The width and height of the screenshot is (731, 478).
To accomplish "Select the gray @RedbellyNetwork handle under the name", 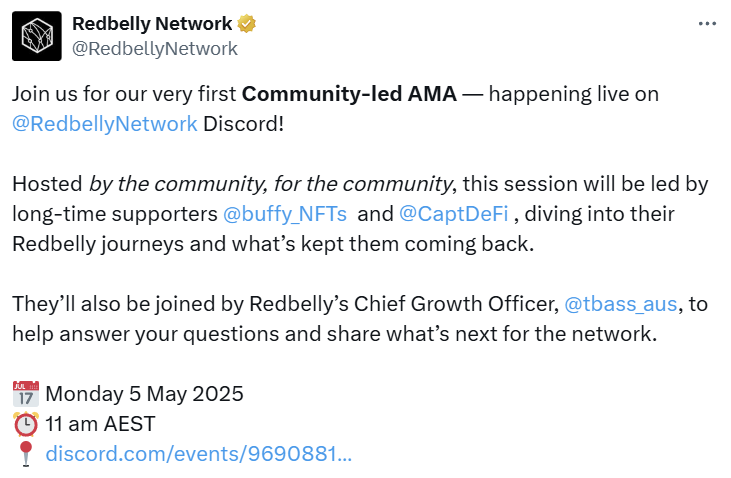I will 155,48.
